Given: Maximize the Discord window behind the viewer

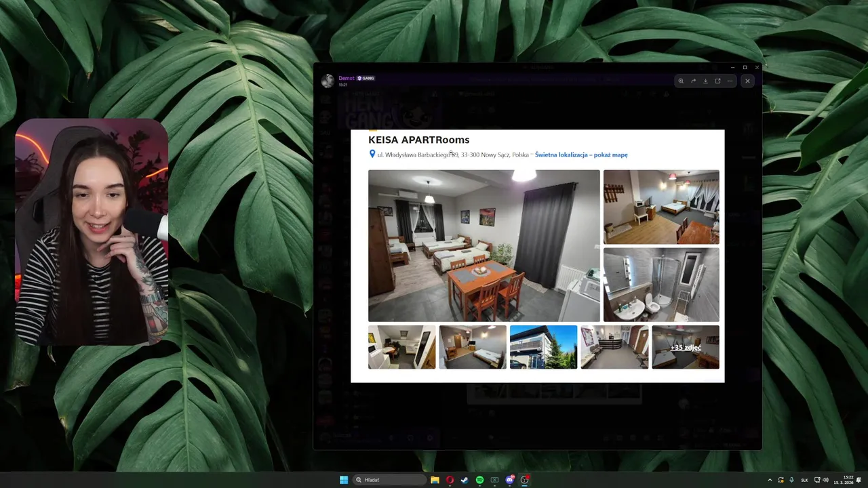Looking at the screenshot, I should (745, 67).
